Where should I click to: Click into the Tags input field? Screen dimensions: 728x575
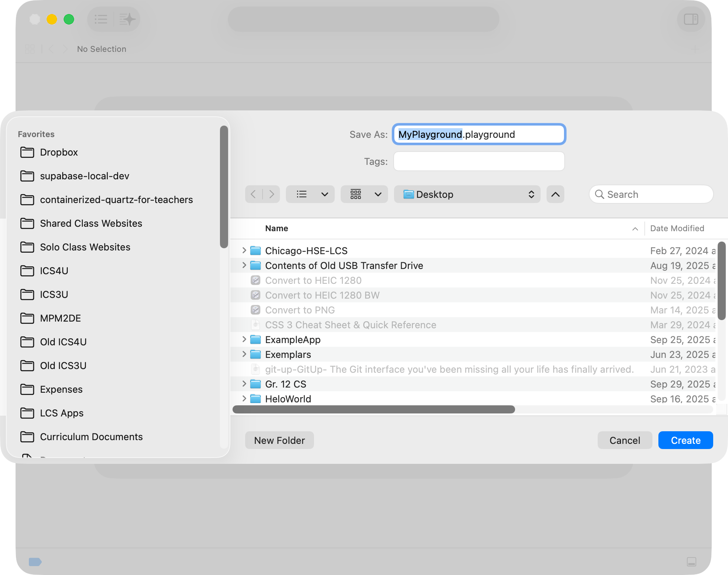(478, 162)
